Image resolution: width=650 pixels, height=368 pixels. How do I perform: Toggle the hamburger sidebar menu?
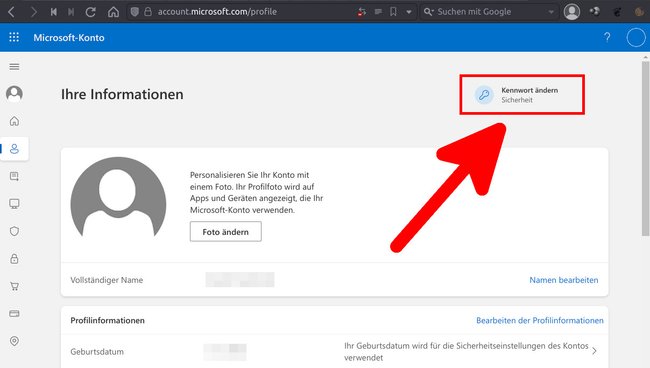pos(15,67)
